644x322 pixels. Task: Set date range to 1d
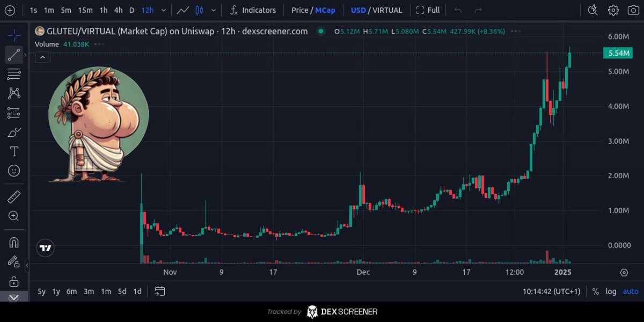pyautogui.click(x=137, y=291)
